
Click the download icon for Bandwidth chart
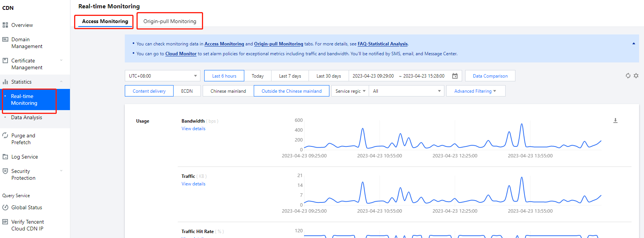click(x=615, y=121)
